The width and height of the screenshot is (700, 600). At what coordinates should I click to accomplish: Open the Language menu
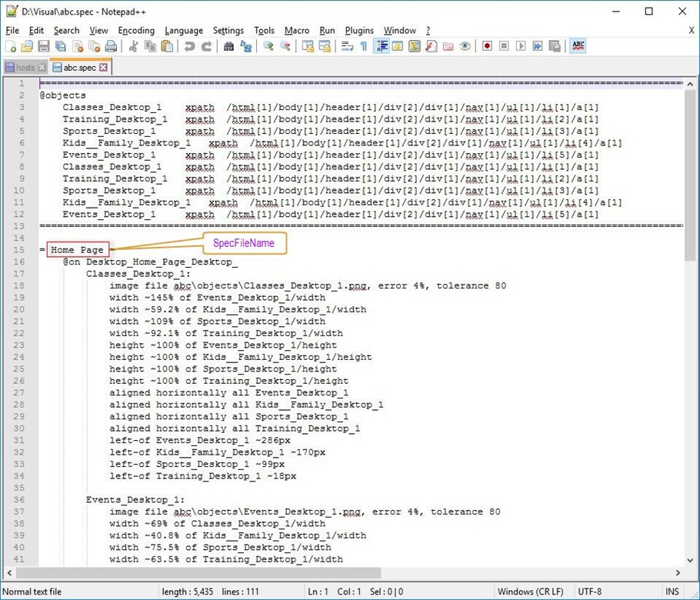point(184,30)
